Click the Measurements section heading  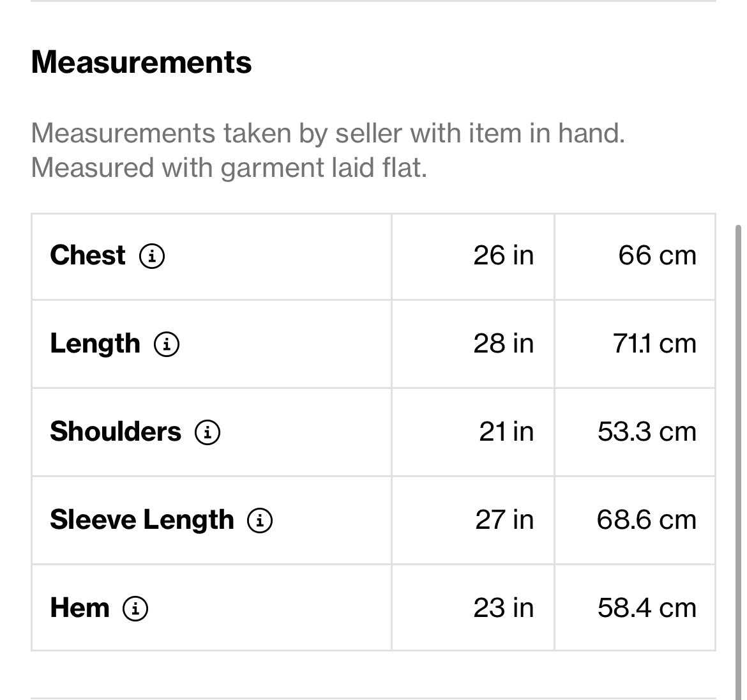(142, 63)
